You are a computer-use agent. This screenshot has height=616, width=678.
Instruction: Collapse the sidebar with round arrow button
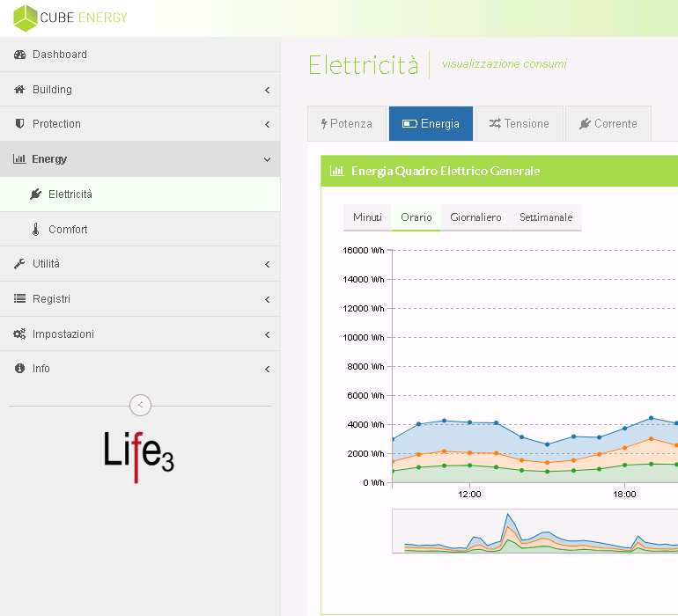(x=140, y=405)
